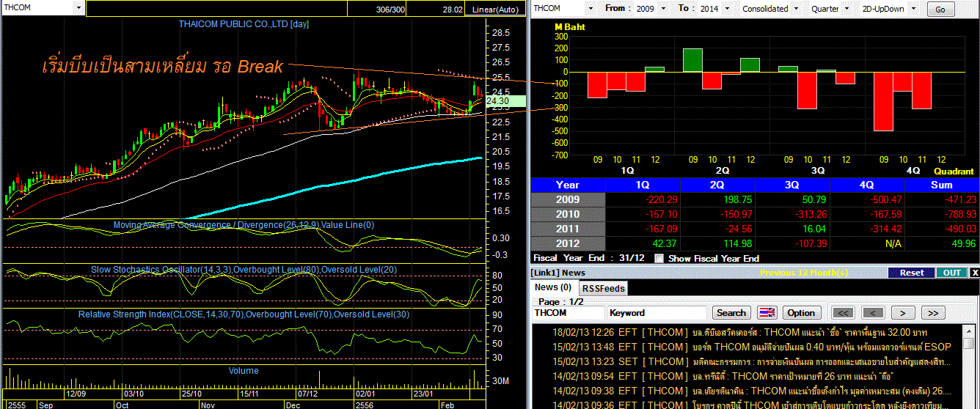
Task: Open the financials panel THCOM symbol dropdown
Action: point(591,9)
